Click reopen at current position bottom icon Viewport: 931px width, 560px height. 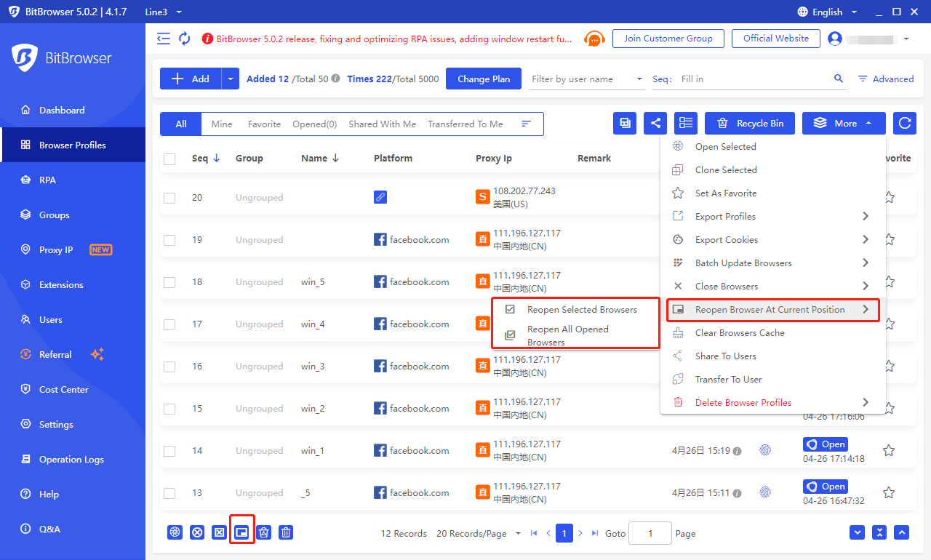pyautogui.click(x=242, y=533)
